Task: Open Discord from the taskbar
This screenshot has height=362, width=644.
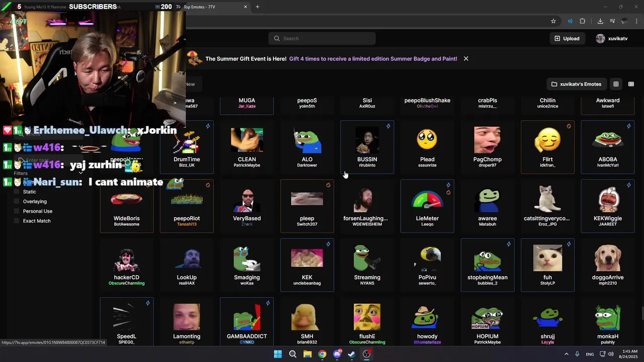Action: coord(337,354)
